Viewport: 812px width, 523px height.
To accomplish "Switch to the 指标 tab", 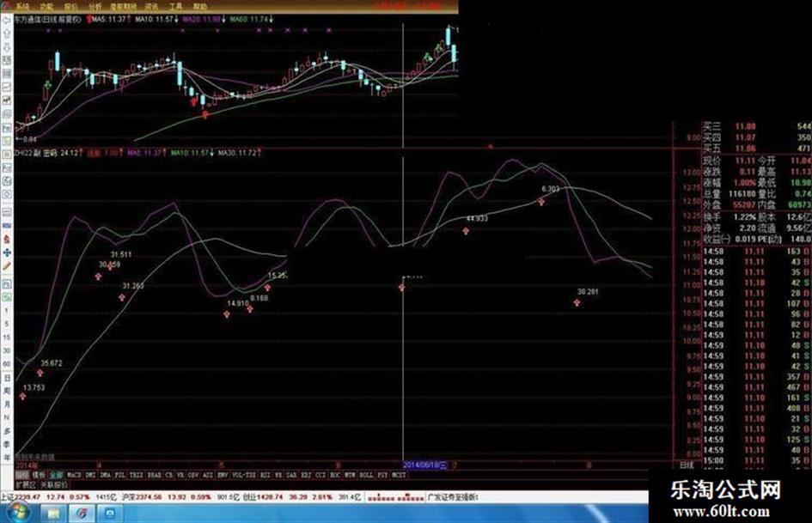I will (x=22, y=475).
